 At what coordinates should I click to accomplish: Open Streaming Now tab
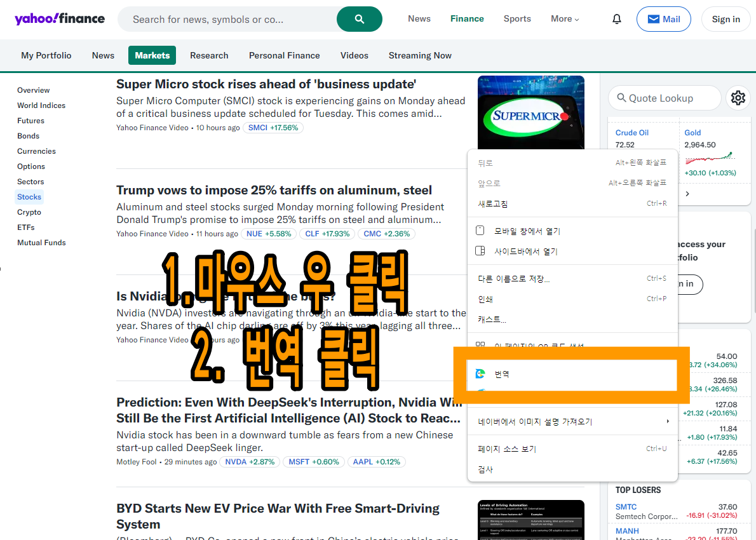coord(420,55)
